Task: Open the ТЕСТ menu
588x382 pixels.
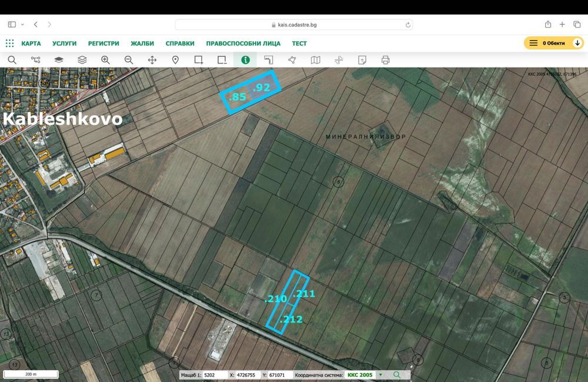Action: [x=299, y=43]
